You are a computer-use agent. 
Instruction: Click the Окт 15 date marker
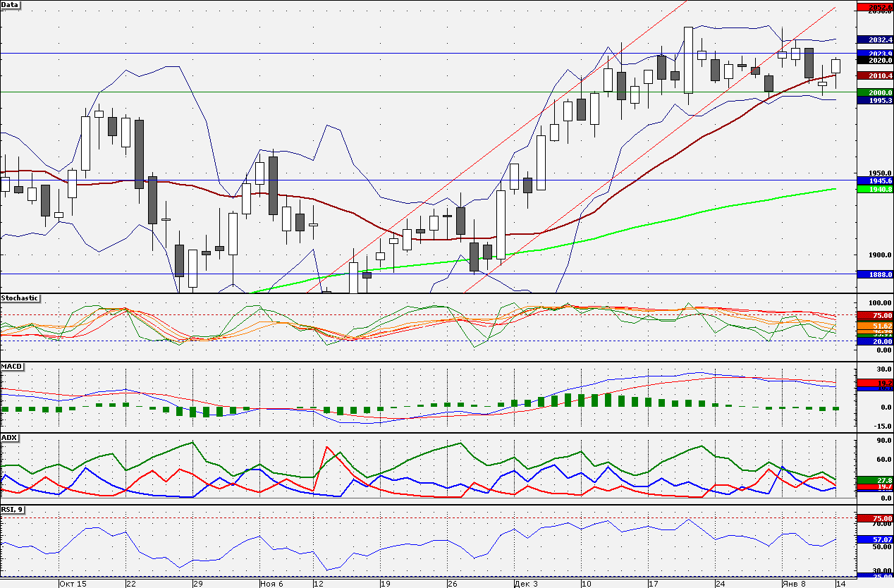click(x=73, y=584)
